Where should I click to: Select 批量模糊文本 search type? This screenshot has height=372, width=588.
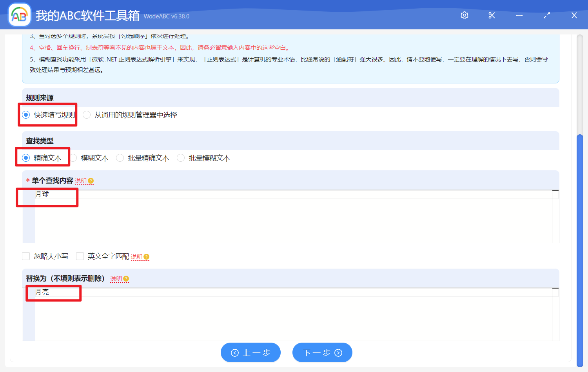pyautogui.click(x=181, y=158)
